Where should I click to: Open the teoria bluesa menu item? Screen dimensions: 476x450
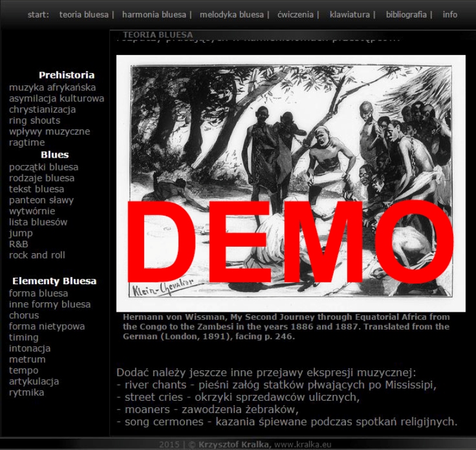point(84,15)
